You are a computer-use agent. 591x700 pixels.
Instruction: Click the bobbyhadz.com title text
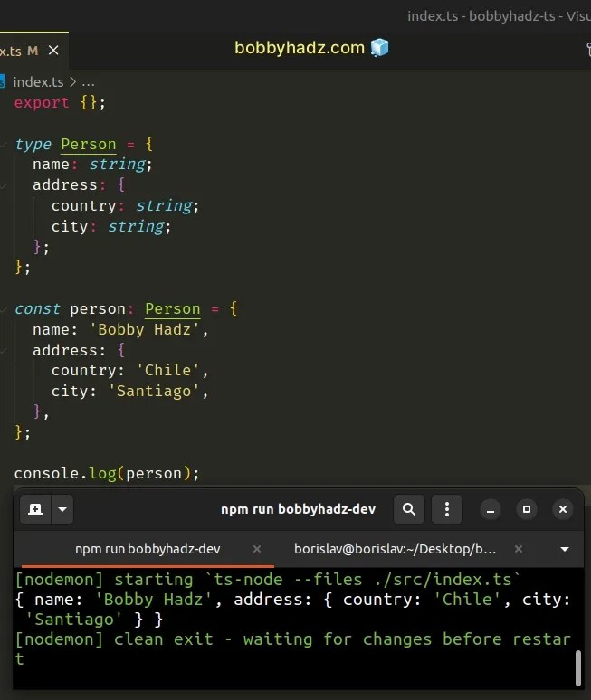coord(300,47)
